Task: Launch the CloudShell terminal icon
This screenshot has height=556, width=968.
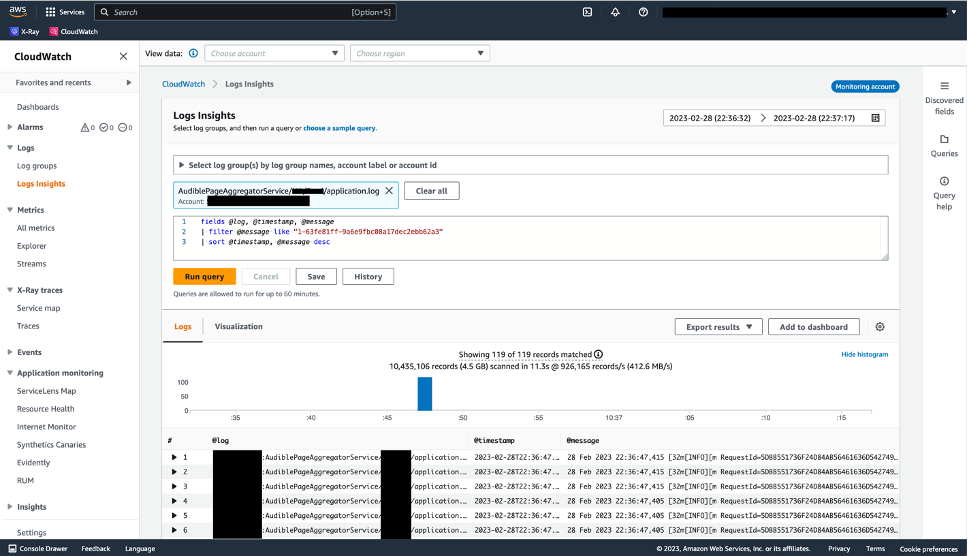Action: [x=587, y=12]
